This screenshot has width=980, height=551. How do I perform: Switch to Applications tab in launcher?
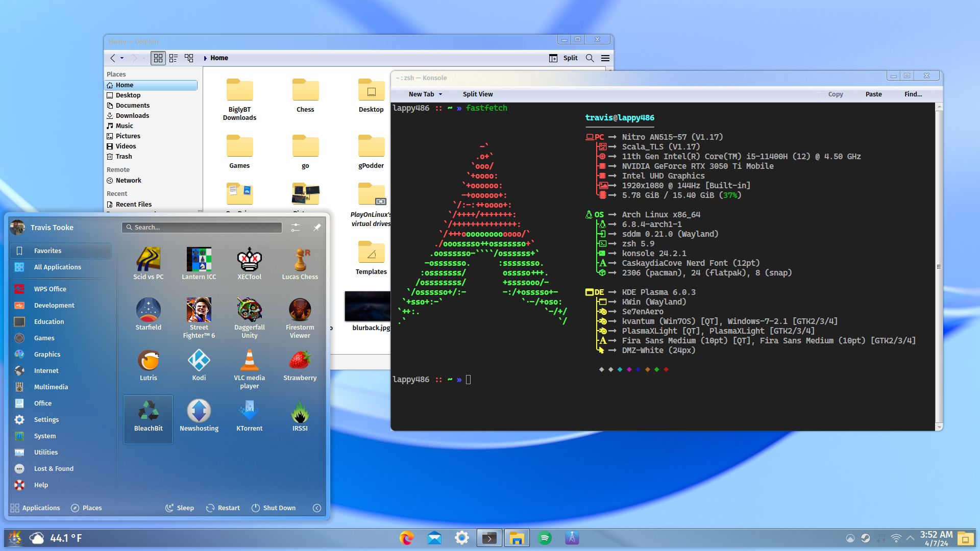point(35,508)
